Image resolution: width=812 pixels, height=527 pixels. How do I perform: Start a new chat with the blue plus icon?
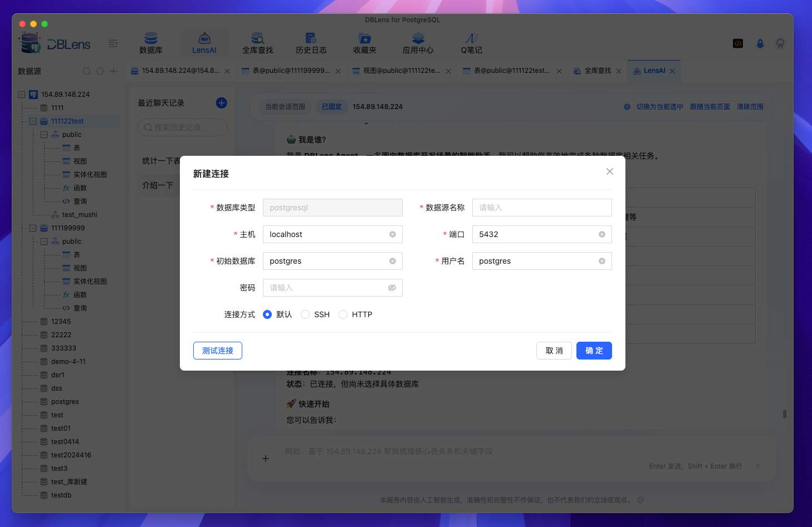(x=221, y=103)
